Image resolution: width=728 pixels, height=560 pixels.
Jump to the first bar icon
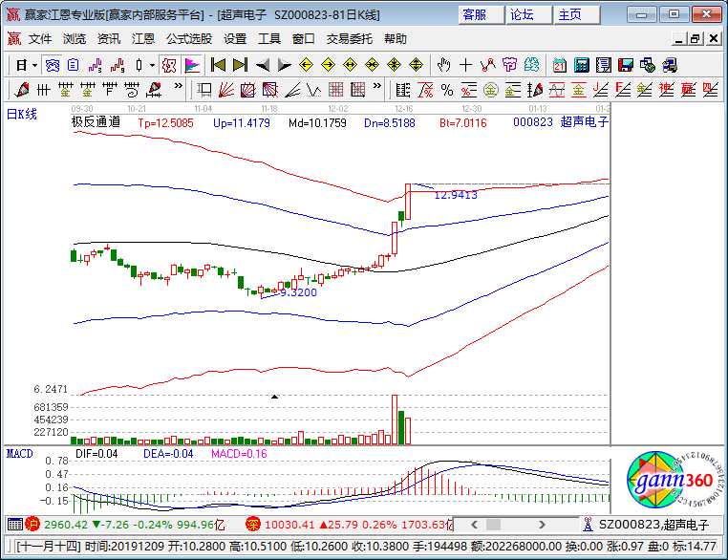(218, 65)
